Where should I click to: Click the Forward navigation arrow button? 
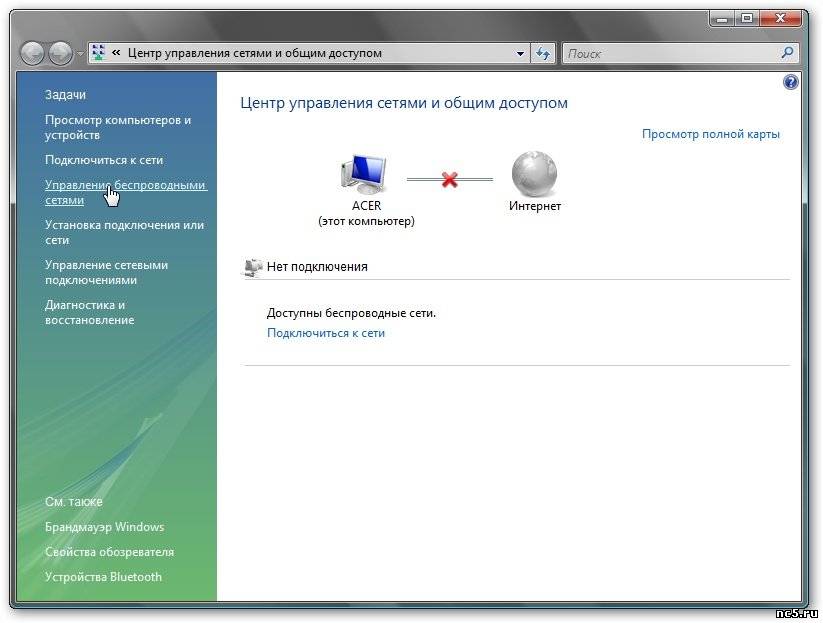pyautogui.click(x=61, y=53)
